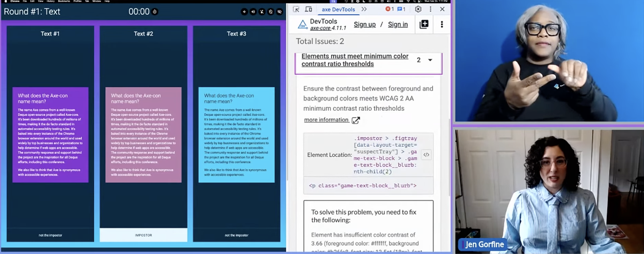Open the more information link

click(326, 120)
